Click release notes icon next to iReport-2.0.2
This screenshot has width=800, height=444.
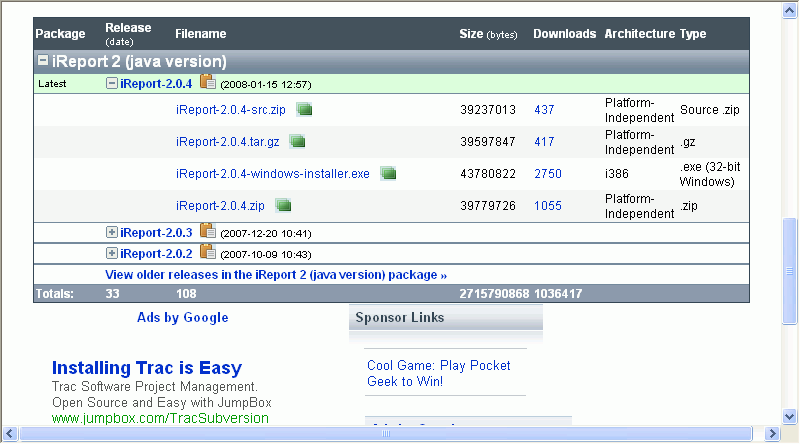pos(208,252)
